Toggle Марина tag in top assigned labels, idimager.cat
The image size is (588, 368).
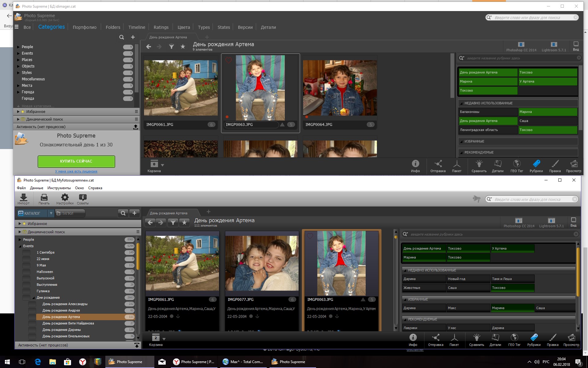(488, 81)
